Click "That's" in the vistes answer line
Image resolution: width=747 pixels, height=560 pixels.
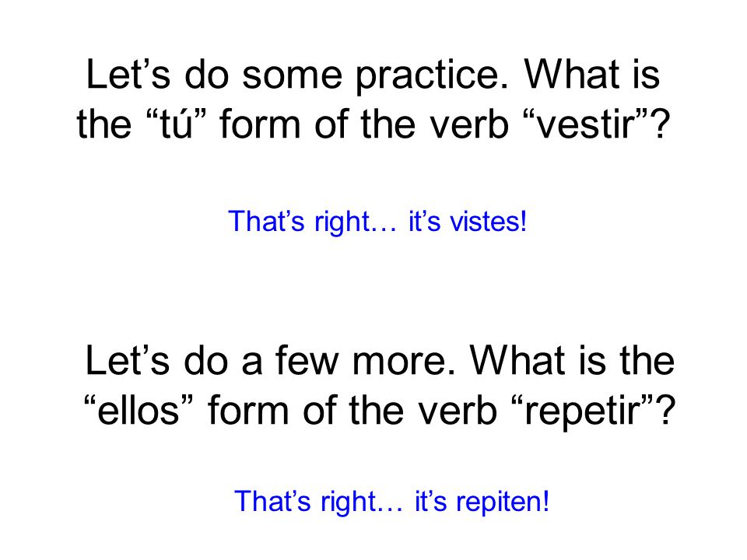tap(266, 221)
